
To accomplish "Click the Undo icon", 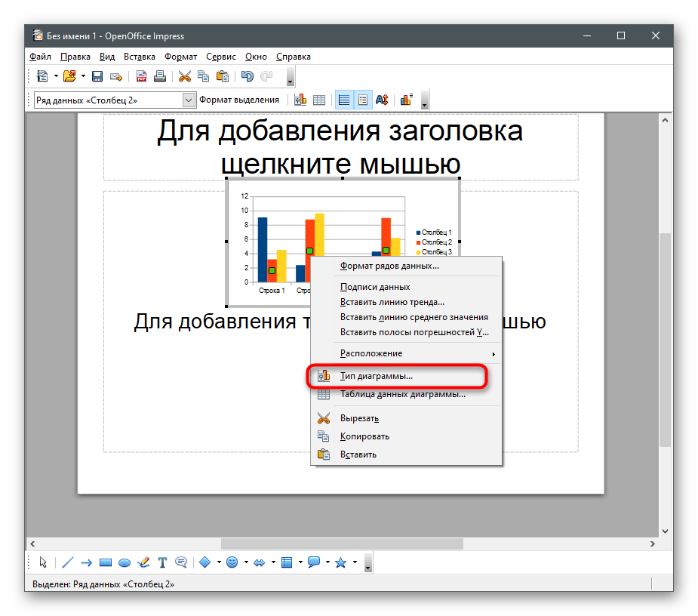I will [x=247, y=76].
